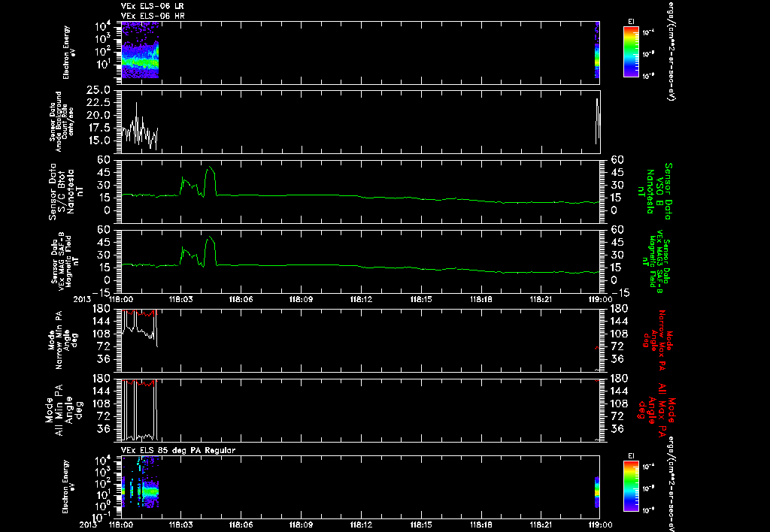
Task: Click the EI color bar beside ELS-06 spectrogram
Action: 631,52
